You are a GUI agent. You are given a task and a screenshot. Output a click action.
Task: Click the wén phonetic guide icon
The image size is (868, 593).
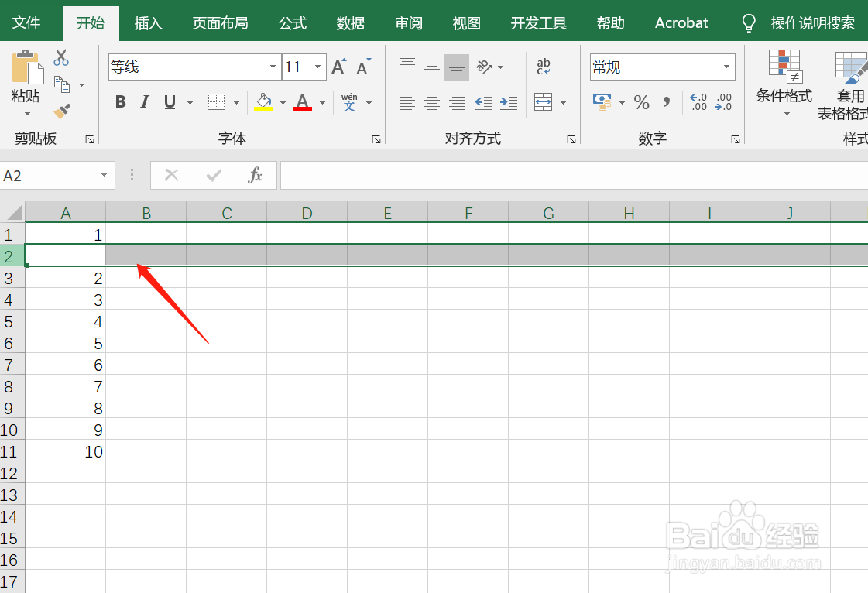pyautogui.click(x=348, y=102)
